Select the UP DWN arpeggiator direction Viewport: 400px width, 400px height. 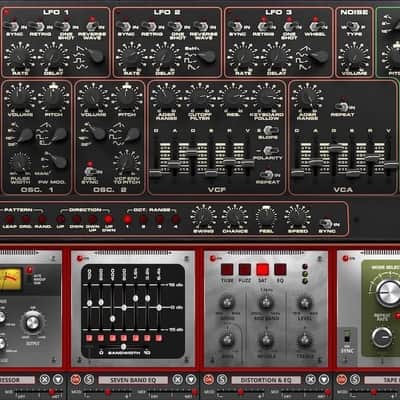tap(108, 219)
